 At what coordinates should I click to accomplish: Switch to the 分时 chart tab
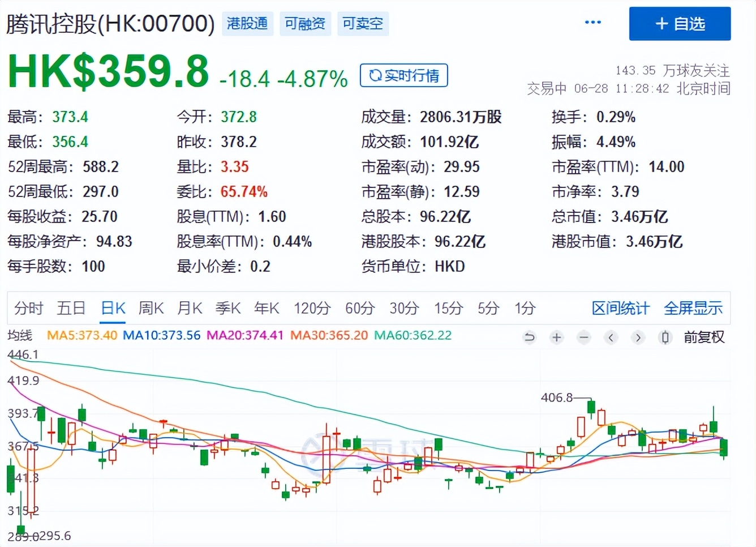[x=29, y=308]
